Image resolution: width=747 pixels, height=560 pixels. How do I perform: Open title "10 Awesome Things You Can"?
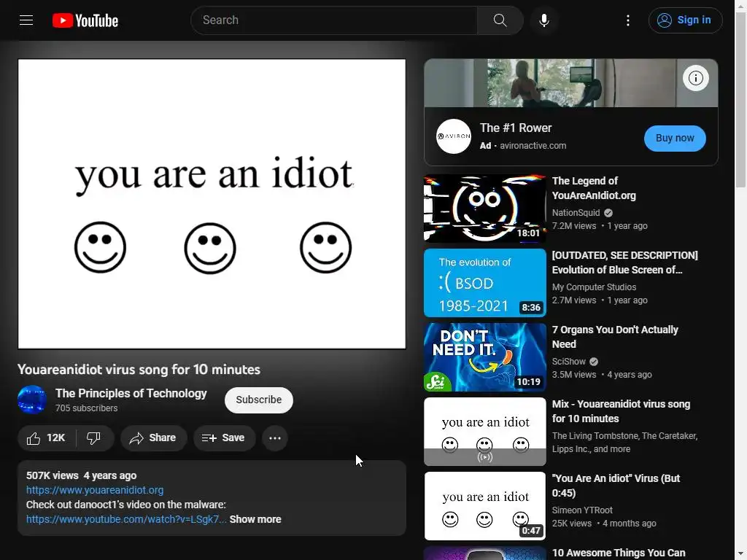(x=619, y=553)
